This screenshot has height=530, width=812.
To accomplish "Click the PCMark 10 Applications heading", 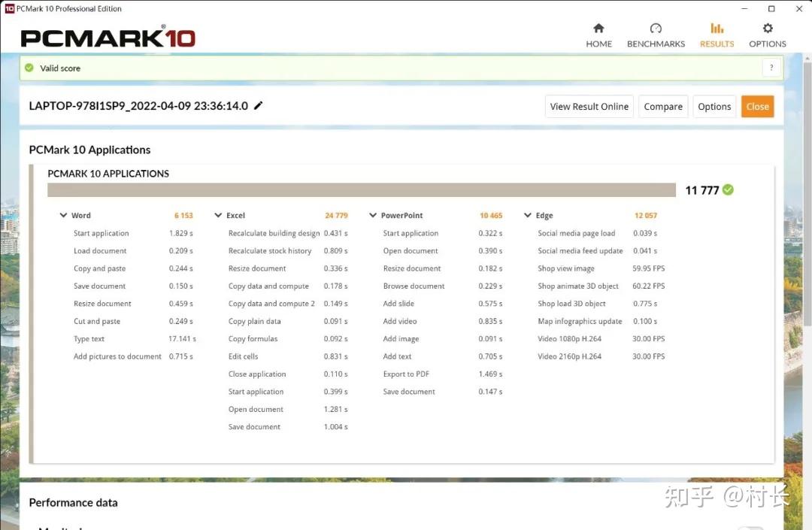I will point(89,150).
